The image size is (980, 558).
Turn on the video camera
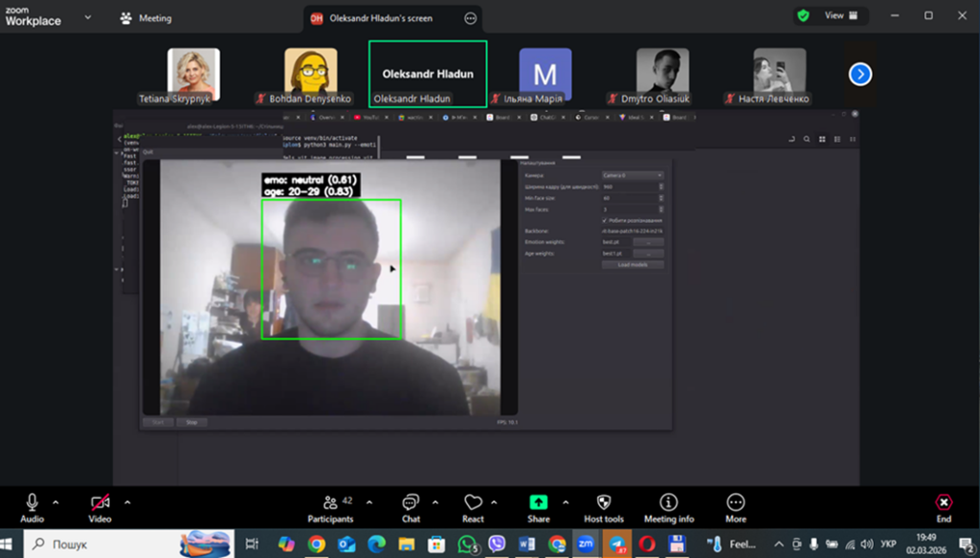[x=100, y=502]
